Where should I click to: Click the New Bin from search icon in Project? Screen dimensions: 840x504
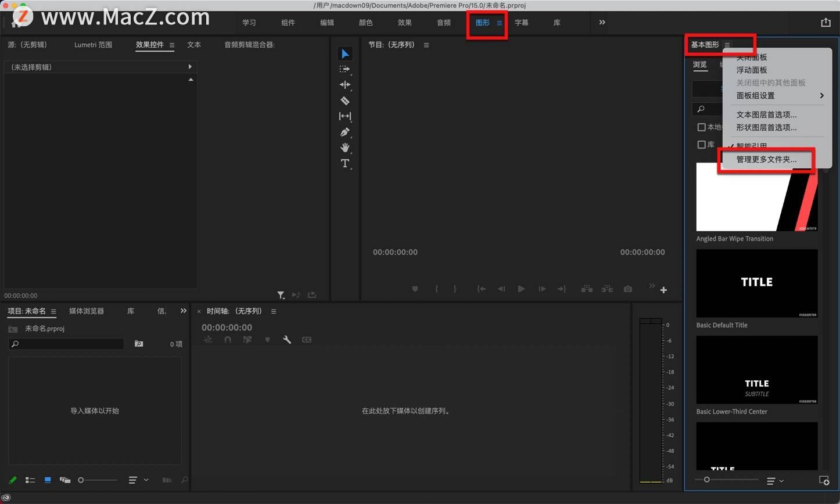pos(139,344)
